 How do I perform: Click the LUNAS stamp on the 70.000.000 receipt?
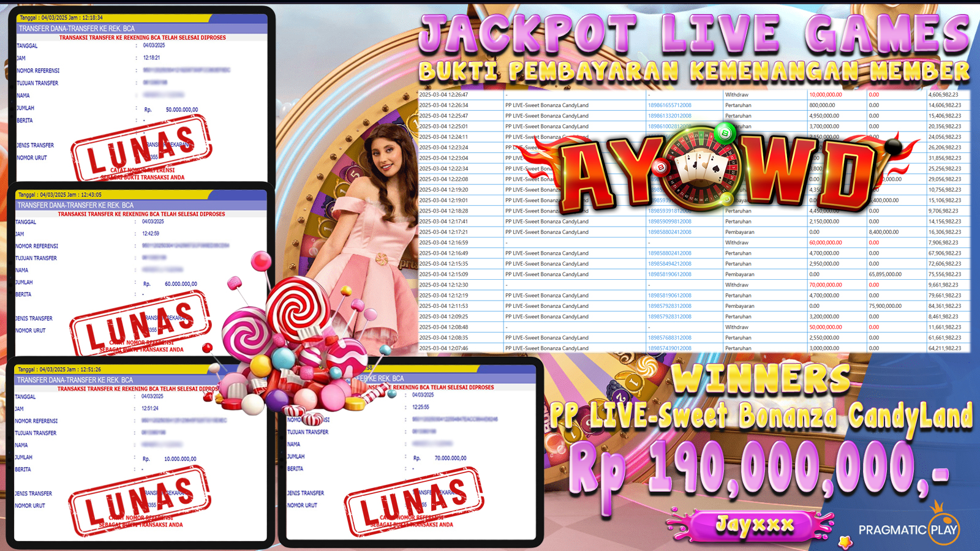(x=413, y=503)
